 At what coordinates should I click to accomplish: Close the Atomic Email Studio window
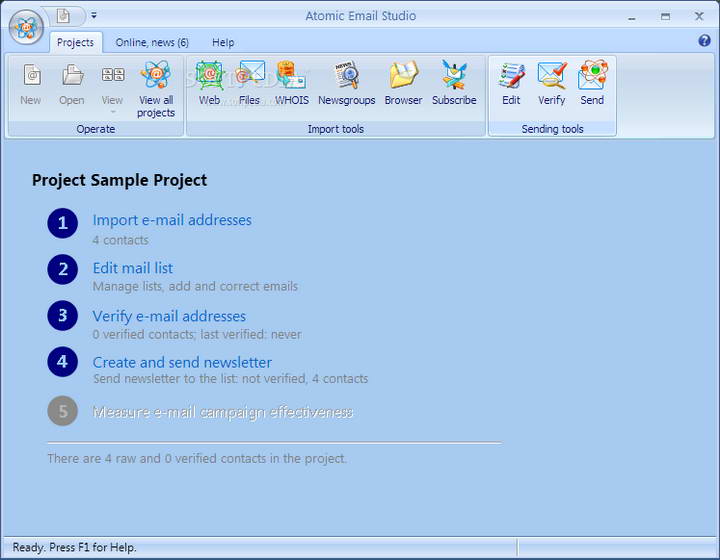click(699, 17)
